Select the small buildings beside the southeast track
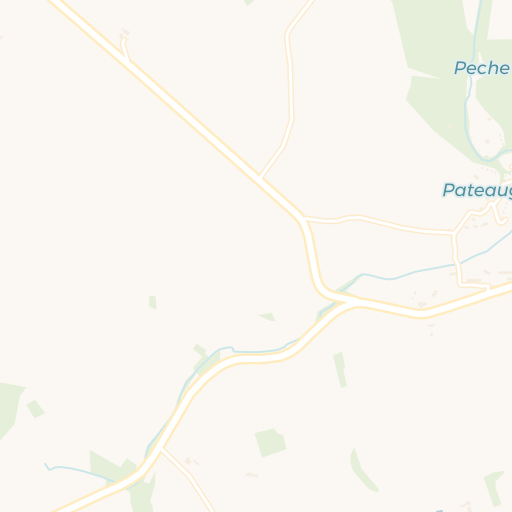Viewport: 512px width, 512px height. pos(191,461)
